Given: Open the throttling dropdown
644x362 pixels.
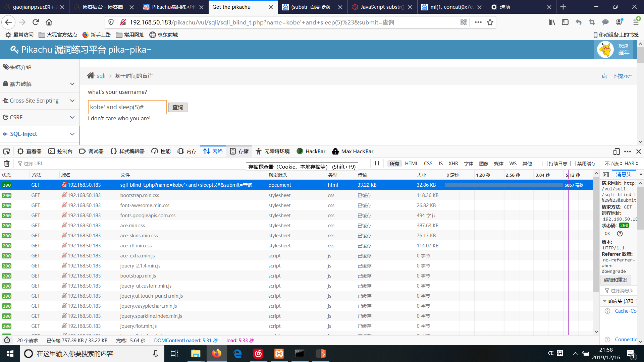Looking at the screenshot, I should pyautogui.click(x=613, y=164).
